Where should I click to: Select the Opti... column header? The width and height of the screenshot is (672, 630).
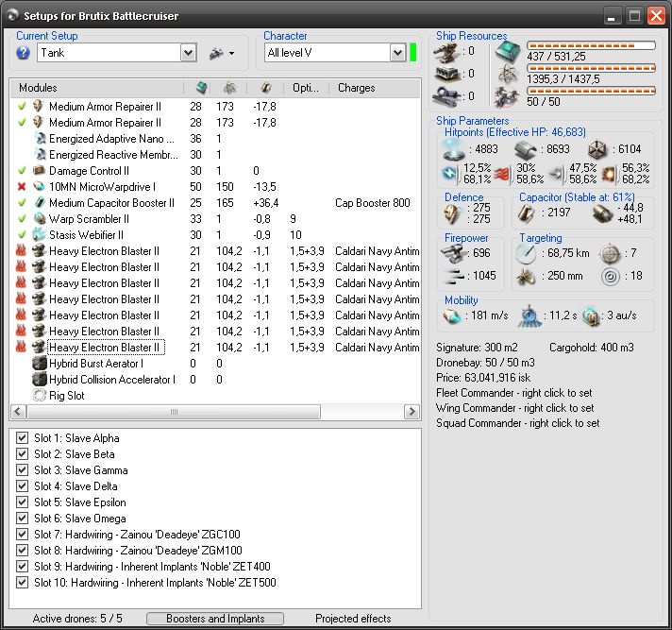306,88
